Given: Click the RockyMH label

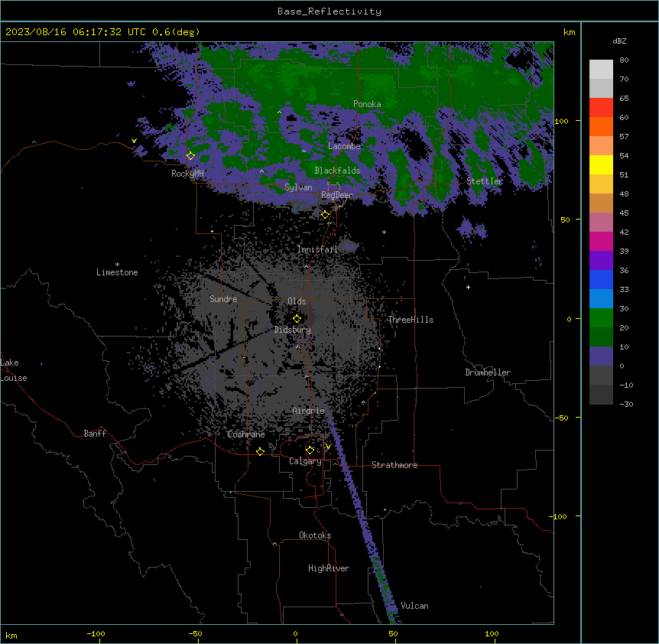Looking at the screenshot, I should (x=187, y=173).
